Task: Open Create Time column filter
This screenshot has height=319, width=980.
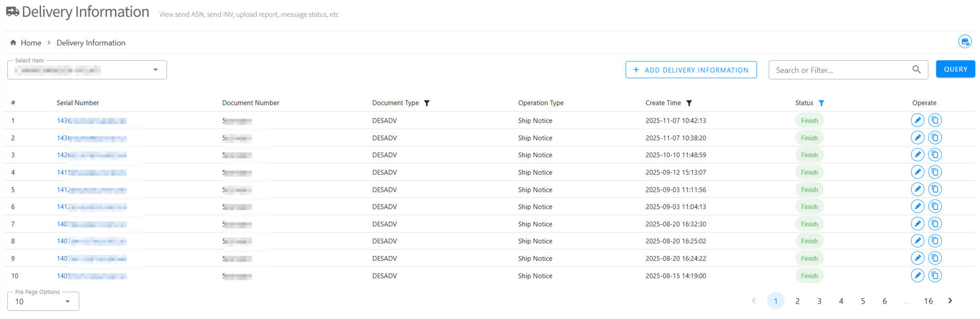Action: [689, 103]
